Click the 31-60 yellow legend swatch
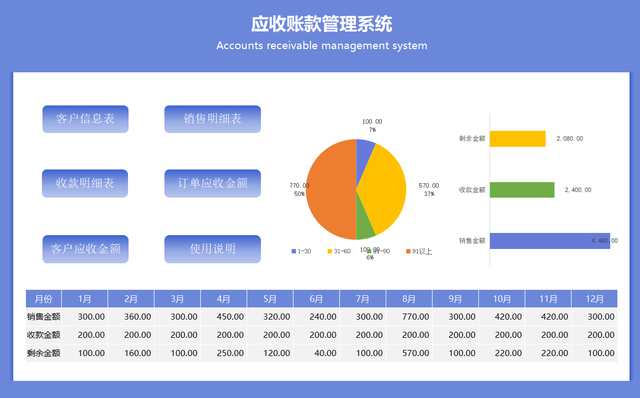The height and width of the screenshot is (398, 640). coord(330,251)
